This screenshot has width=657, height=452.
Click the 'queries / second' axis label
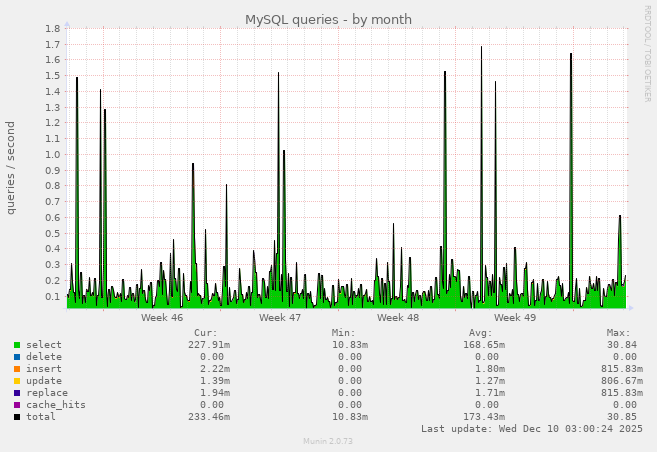10,168
